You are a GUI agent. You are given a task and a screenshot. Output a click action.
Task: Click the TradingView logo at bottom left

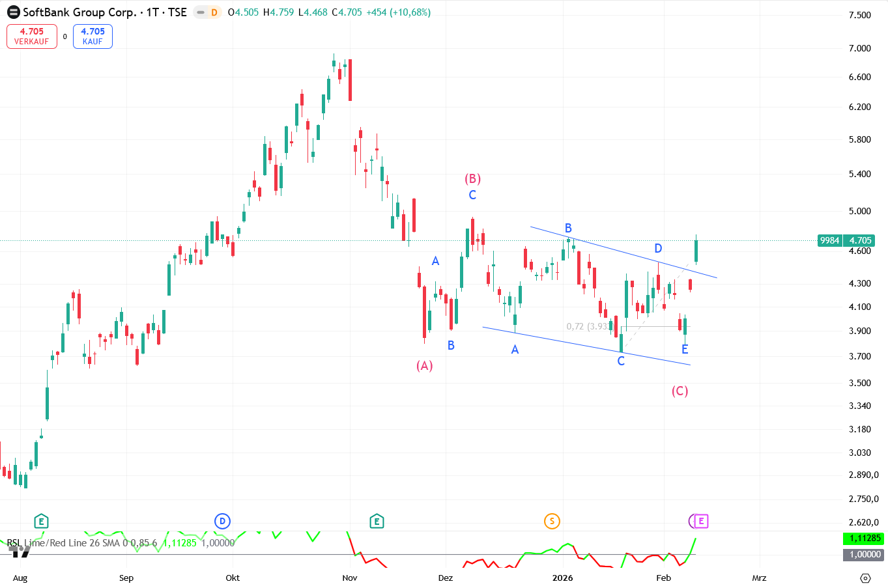(21, 552)
